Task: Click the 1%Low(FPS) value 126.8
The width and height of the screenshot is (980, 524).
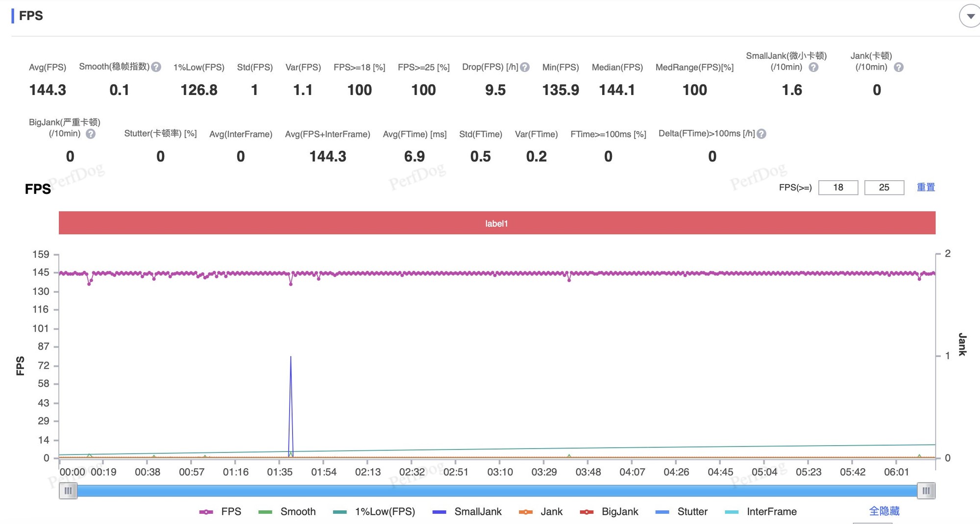Action: pos(199,90)
